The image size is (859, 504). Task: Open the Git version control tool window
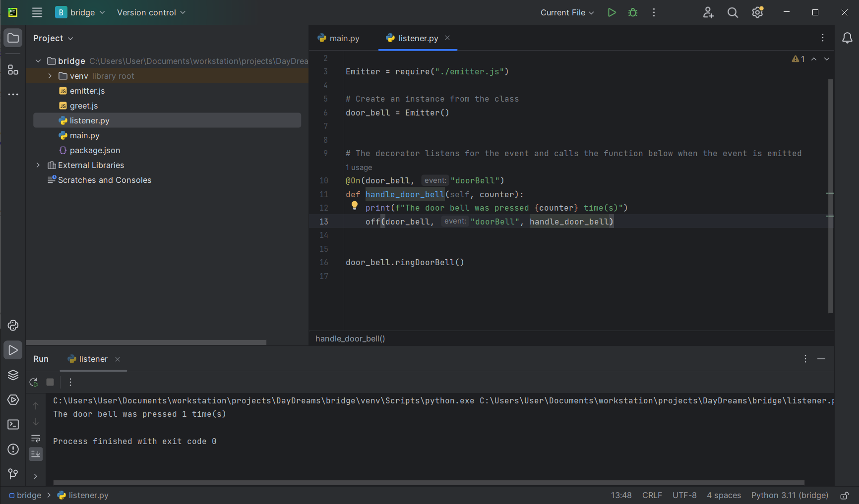tap(13, 474)
